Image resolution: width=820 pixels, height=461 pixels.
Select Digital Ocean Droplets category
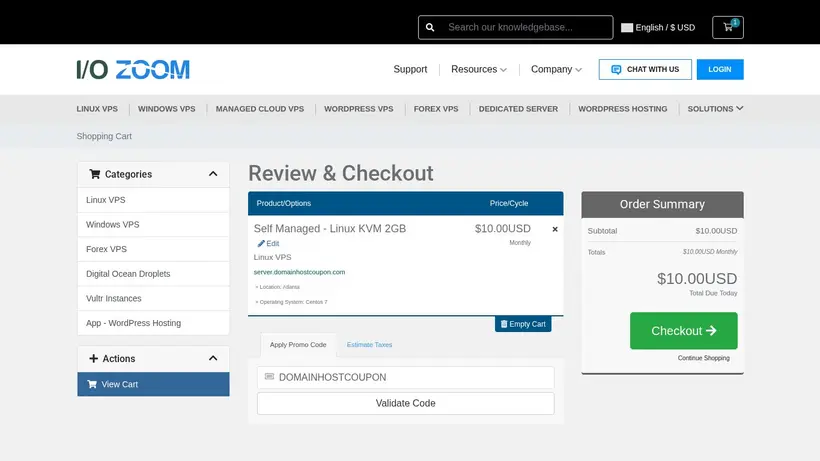coord(153,273)
